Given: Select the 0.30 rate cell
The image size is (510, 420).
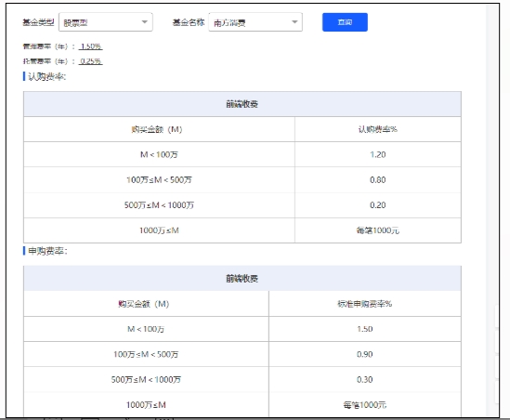Looking at the screenshot, I should [364, 380].
